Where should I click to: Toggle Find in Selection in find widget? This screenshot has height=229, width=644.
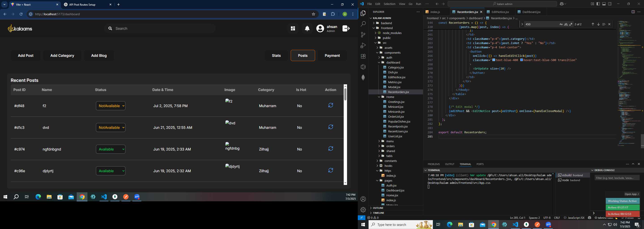click(x=604, y=24)
